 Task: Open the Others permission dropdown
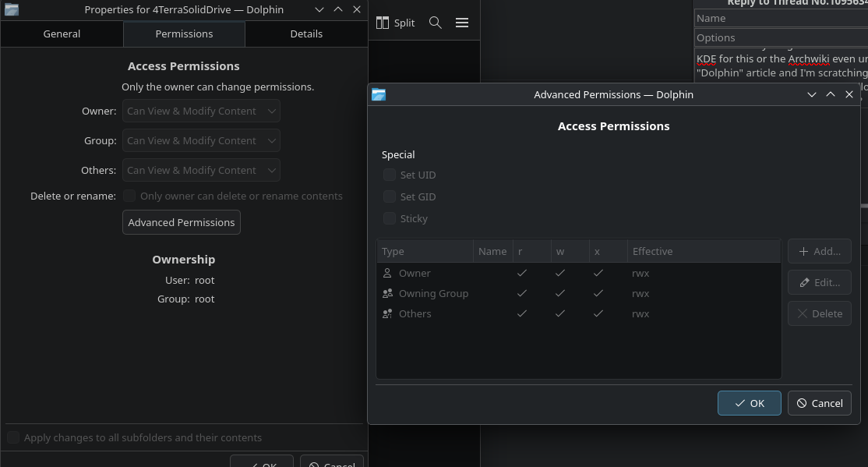201,170
